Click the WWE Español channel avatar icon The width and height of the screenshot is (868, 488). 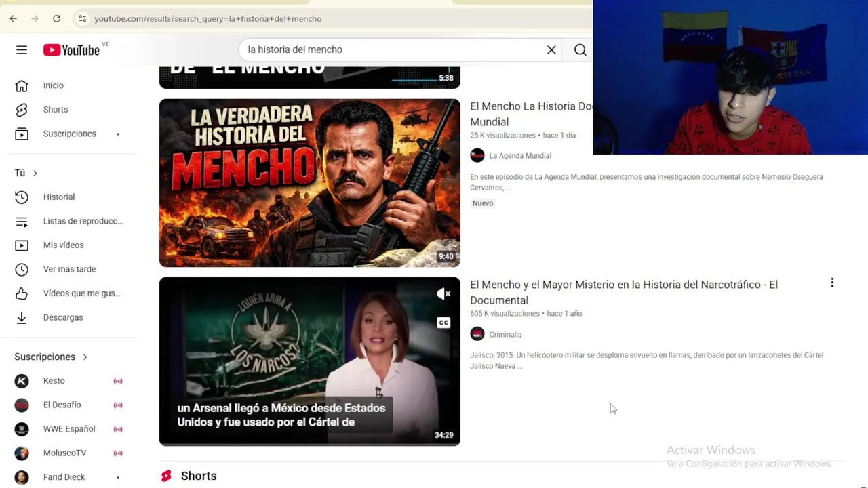pyautogui.click(x=22, y=429)
